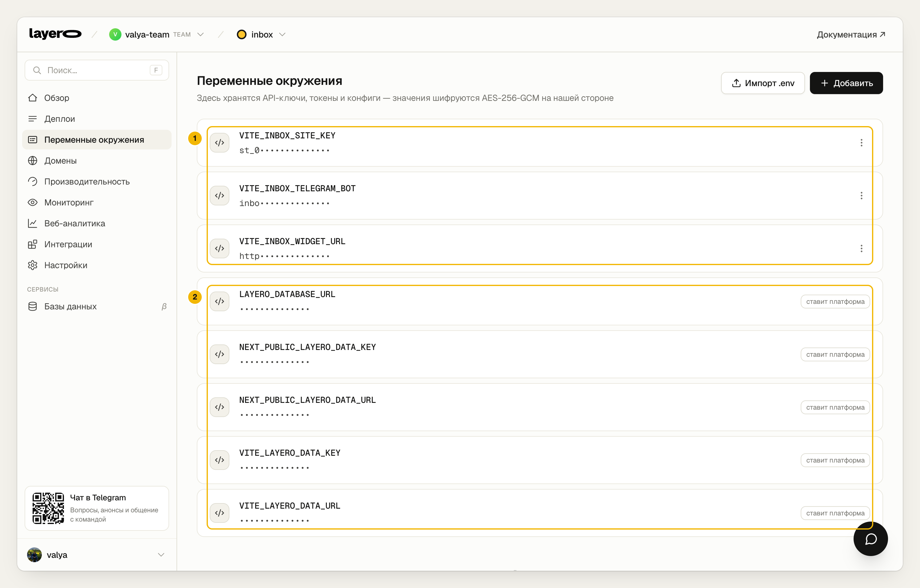
Task: Click the VITE_LAYERO_DATA_URL variable name
Action: coord(290,506)
